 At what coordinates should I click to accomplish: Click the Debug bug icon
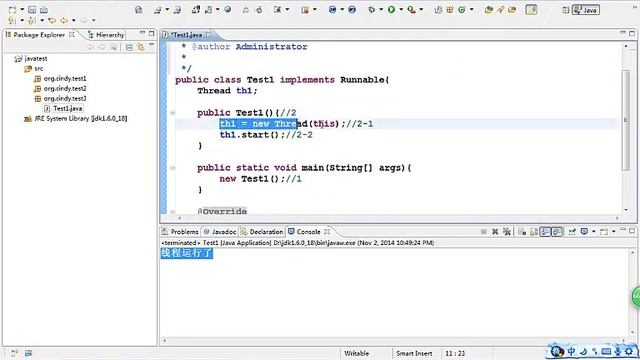coord(371,9)
